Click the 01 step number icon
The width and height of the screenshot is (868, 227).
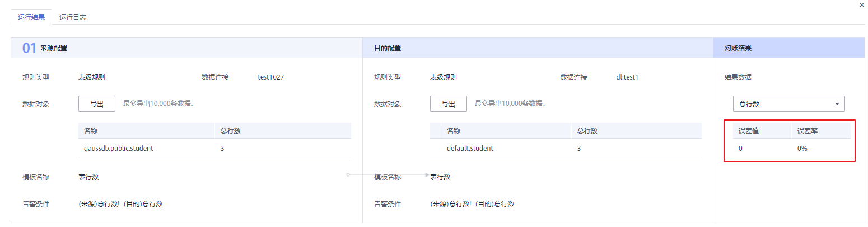pyautogui.click(x=29, y=48)
